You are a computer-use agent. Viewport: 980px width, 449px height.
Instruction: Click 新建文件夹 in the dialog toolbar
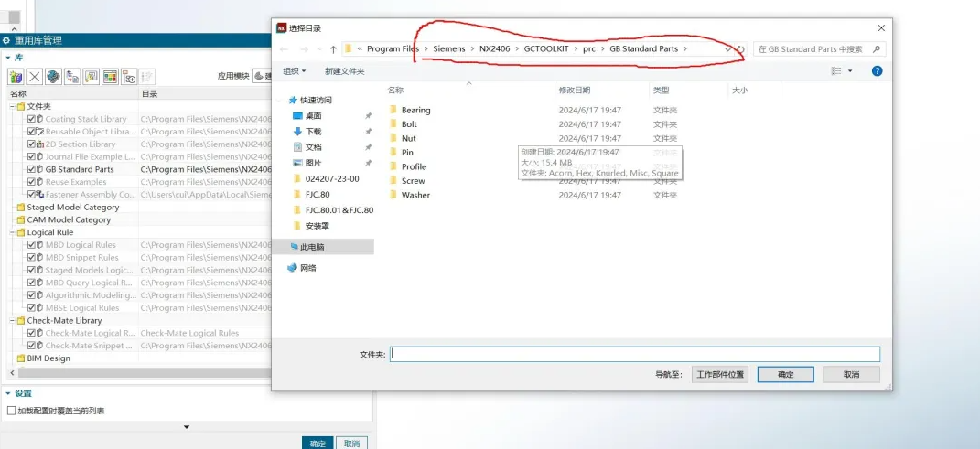coord(344,70)
